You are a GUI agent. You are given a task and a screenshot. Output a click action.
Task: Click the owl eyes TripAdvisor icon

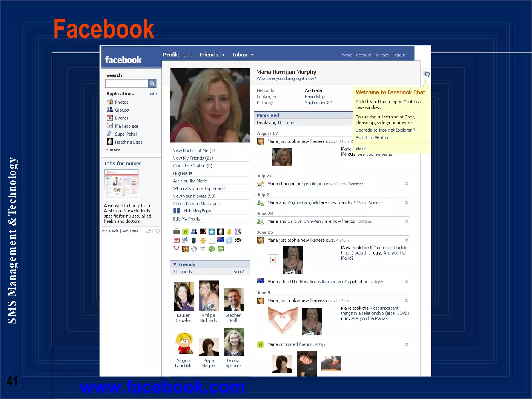pos(238,240)
